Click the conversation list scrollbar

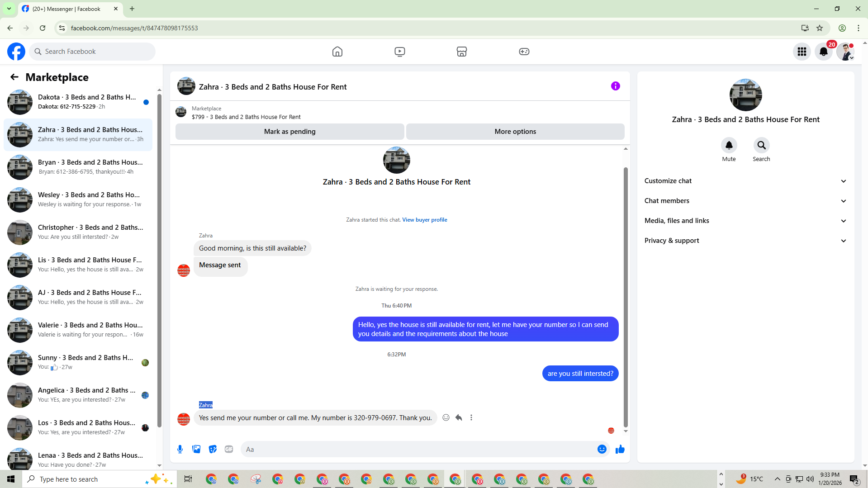coord(159,260)
